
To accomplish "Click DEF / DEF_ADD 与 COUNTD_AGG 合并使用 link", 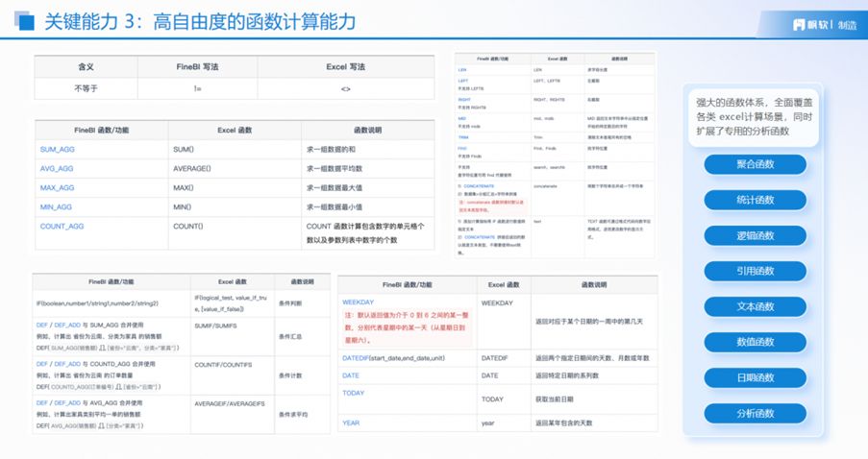I will click(x=96, y=364).
